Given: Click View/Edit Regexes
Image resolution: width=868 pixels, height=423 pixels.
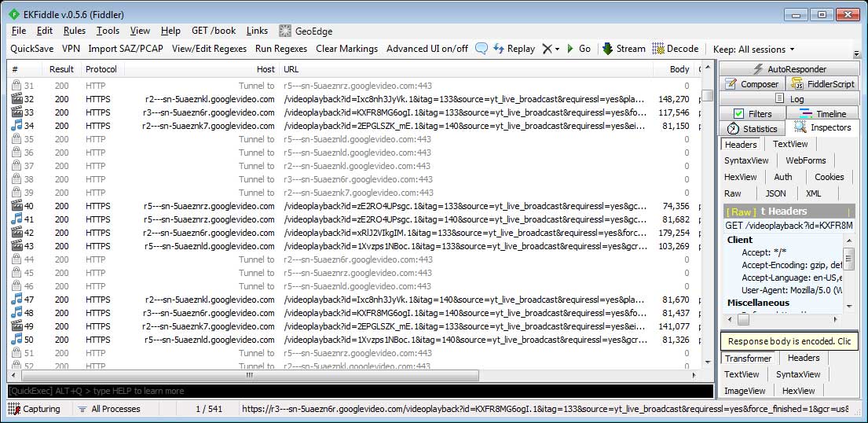Looking at the screenshot, I should point(209,49).
